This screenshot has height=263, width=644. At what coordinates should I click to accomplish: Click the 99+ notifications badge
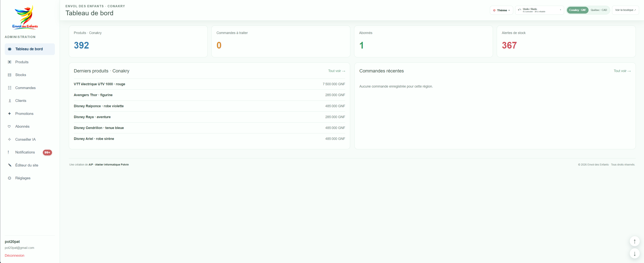pos(47,152)
